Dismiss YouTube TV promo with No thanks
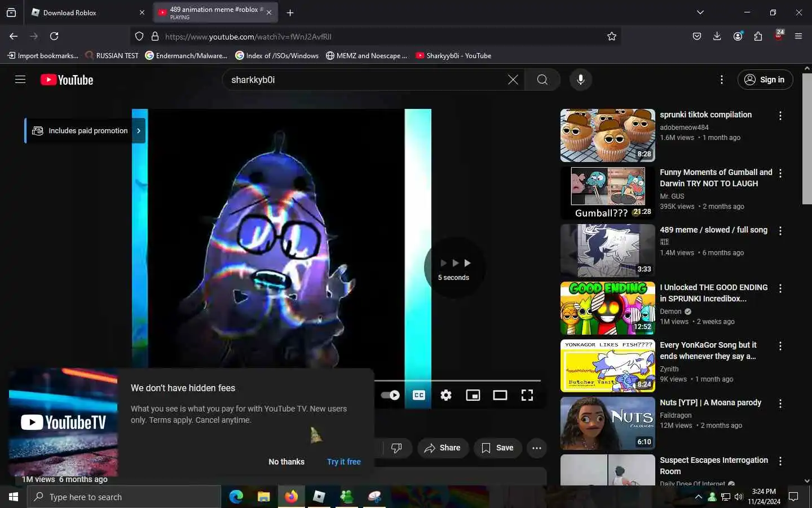This screenshot has width=812, height=508. tap(286, 462)
